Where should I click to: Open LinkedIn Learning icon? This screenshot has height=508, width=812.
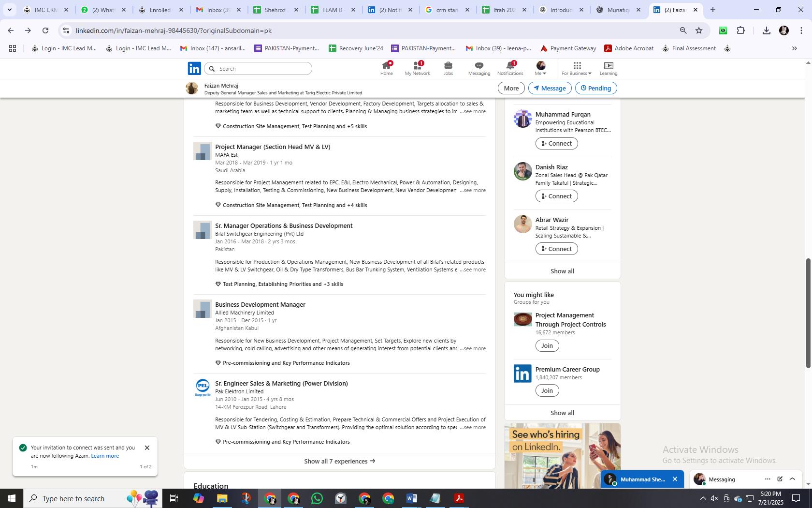point(609,68)
